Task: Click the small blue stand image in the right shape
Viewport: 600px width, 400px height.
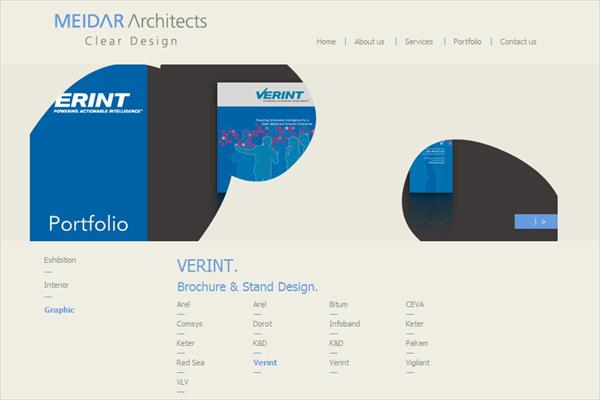Action: tap(431, 167)
